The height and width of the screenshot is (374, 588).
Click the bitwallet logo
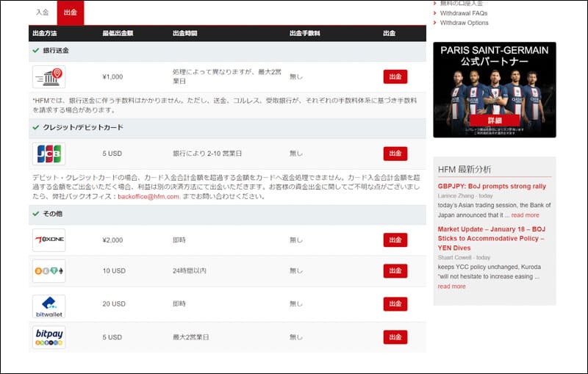pos(49,305)
